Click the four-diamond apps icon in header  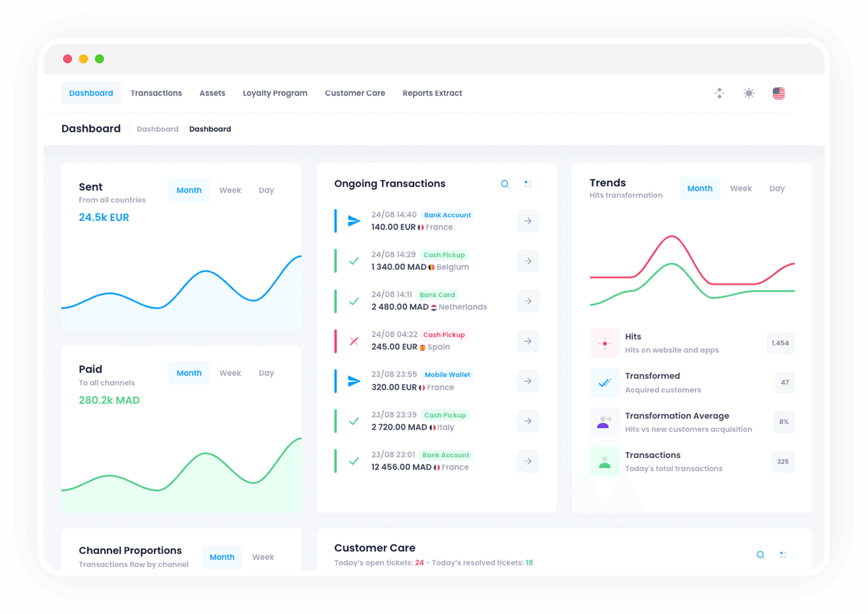pyautogui.click(x=719, y=93)
